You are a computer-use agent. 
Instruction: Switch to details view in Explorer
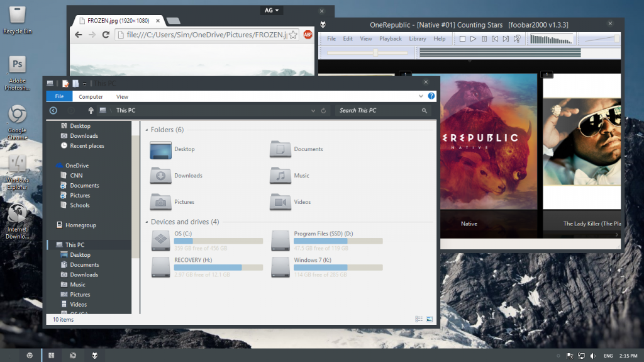[x=419, y=319]
